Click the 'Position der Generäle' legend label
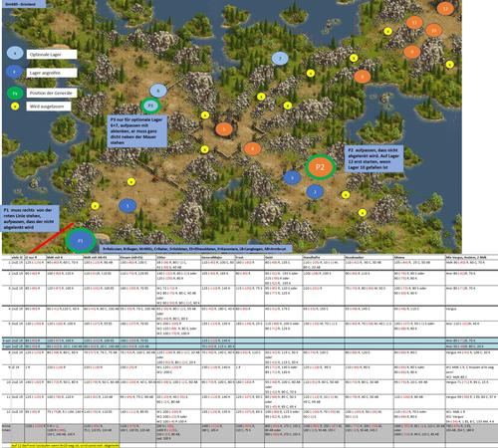This screenshot has width=498, height=448. coord(52,93)
